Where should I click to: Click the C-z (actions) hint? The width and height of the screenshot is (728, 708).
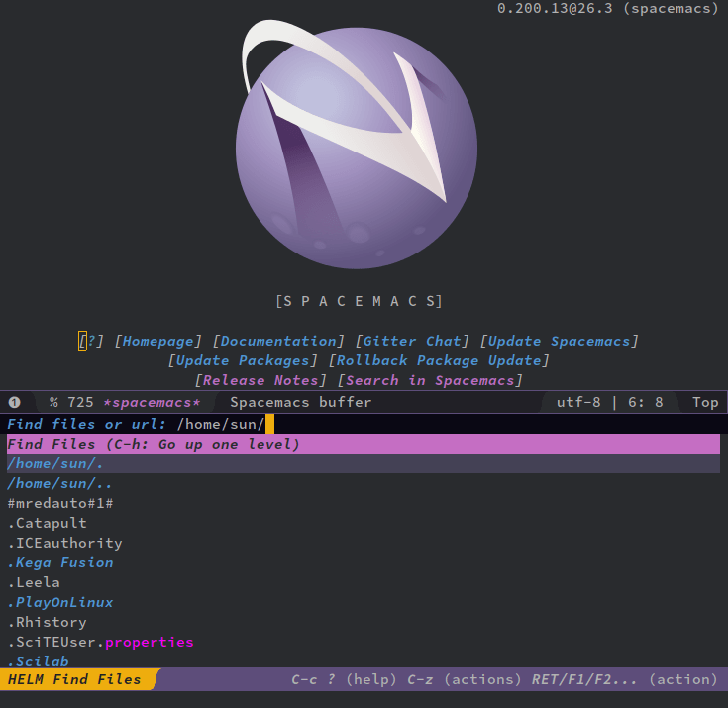coord(465,680)
